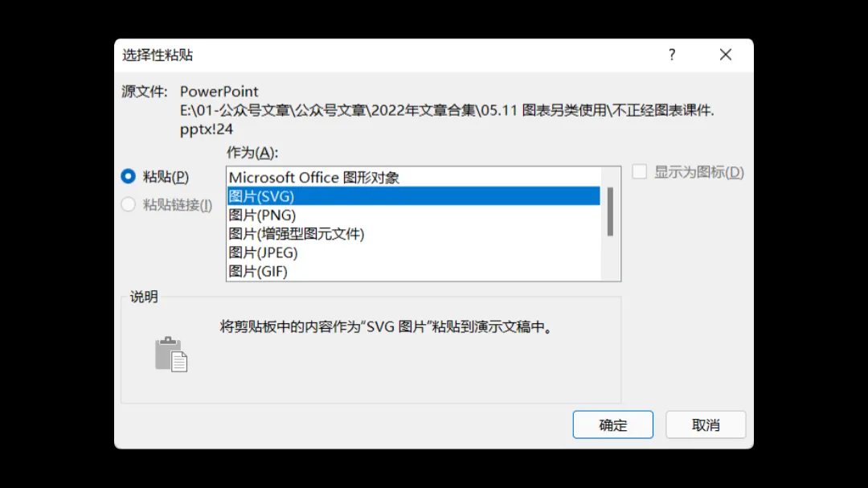Click the scrollbar track below the thumb

tap(610, 258)
